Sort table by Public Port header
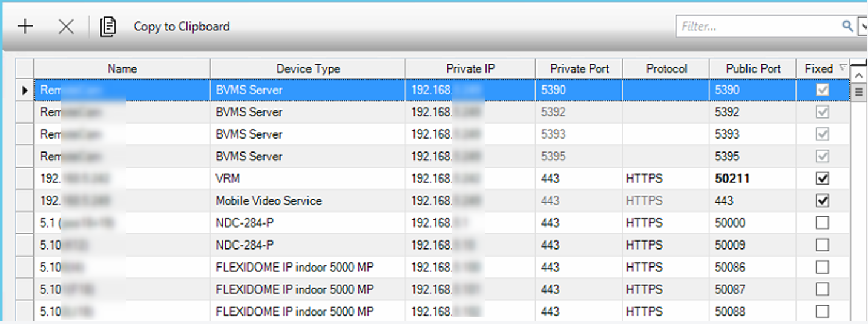Screen dimensions: 868x324 coord(753,69)
